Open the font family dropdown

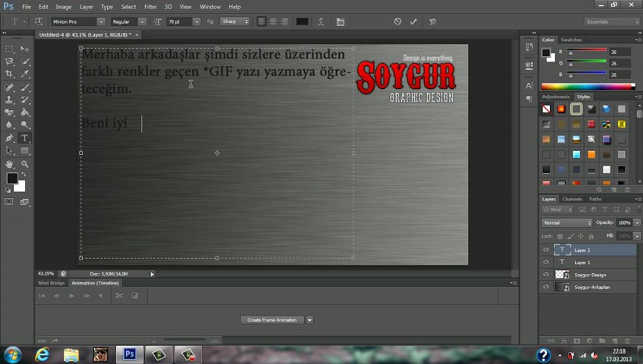[x=101, y=22]
